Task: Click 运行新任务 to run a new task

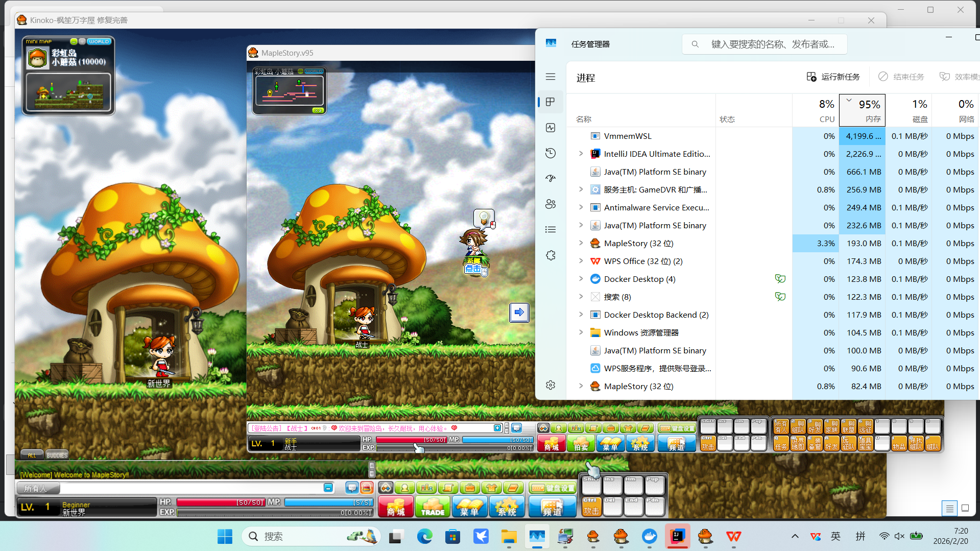Action: (833, 77)
